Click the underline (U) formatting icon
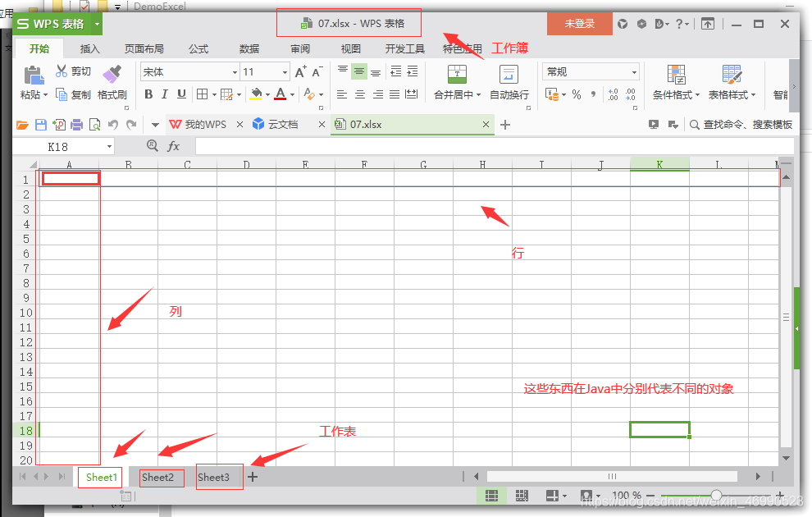This screenshot has height=517, width=812. pos(181,94)
